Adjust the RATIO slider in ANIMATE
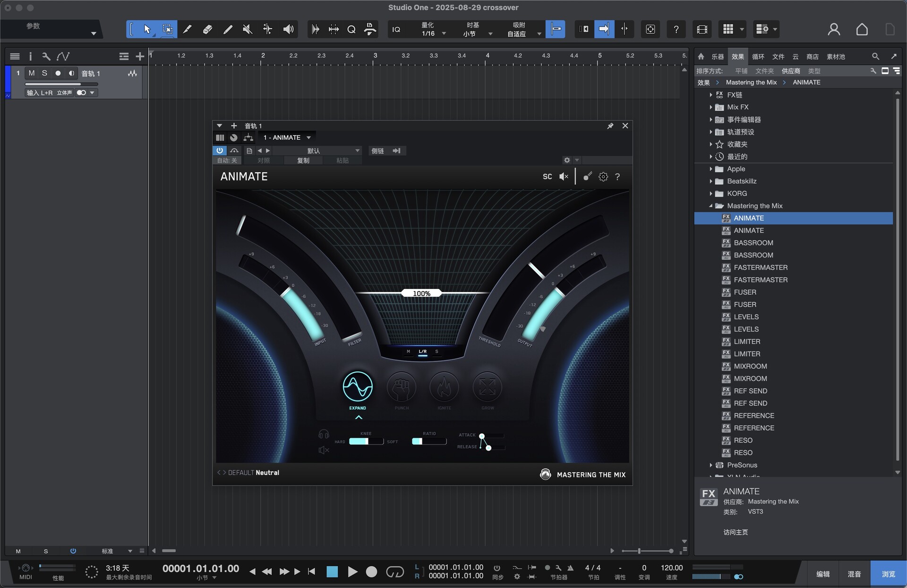 (x=429, y=441)
